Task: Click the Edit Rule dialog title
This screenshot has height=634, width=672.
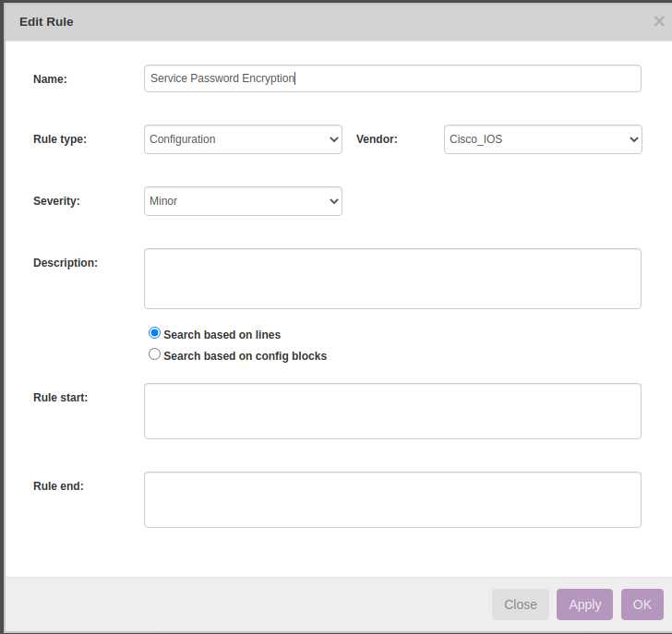Action: 46,21
